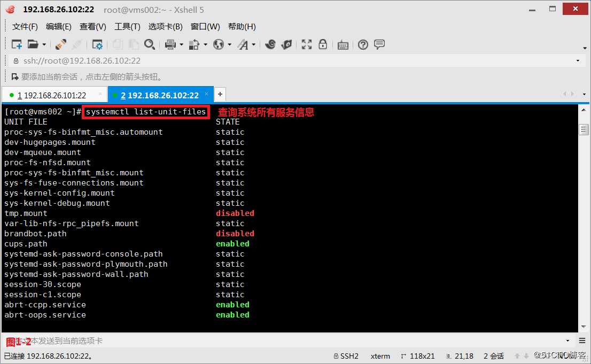Launch Xftp from the swirl icon

[270, 44]
